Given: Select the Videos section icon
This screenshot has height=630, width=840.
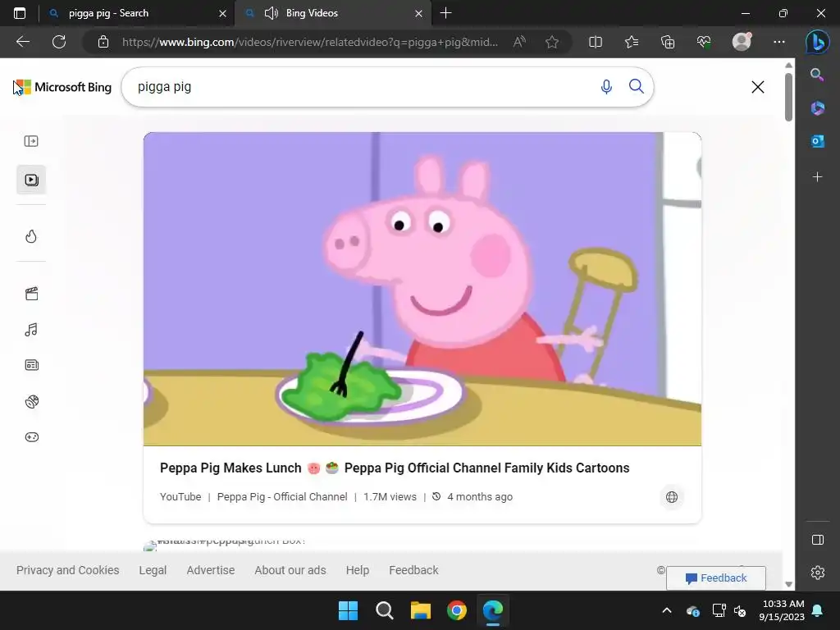Looking at the screenshot, I should tap(31, 180).
